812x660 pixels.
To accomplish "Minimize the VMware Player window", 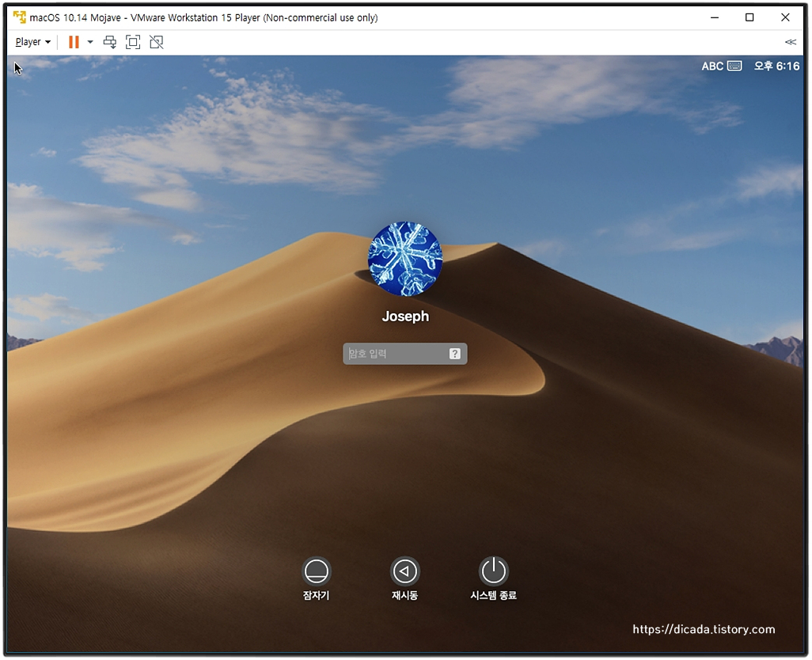I will [715, 17].
